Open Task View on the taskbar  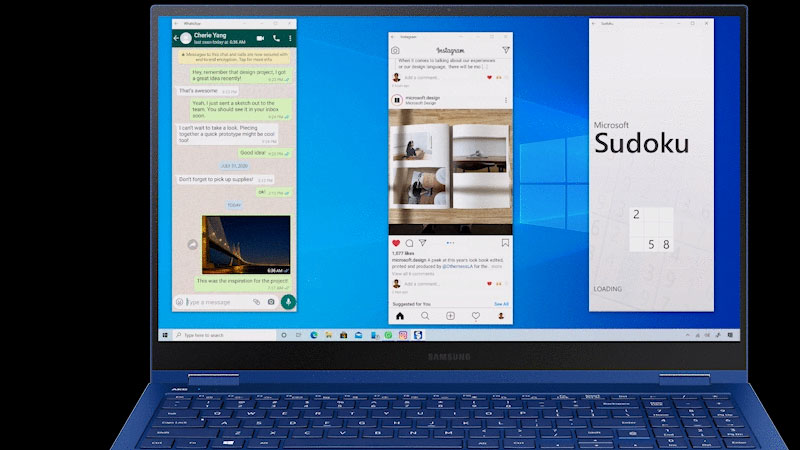pos(298,335)
